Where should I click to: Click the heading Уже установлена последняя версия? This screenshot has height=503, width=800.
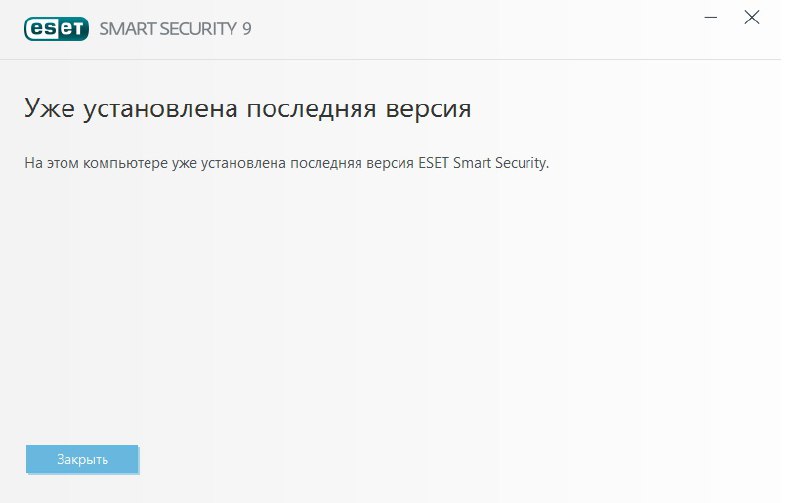click(247, 109)
